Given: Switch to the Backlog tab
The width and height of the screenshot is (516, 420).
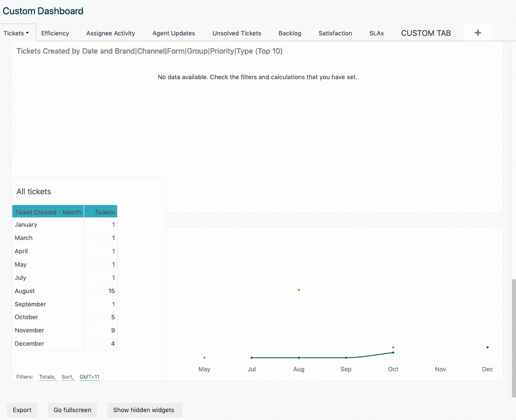Looking at the screenshot, I should point(290,33).
